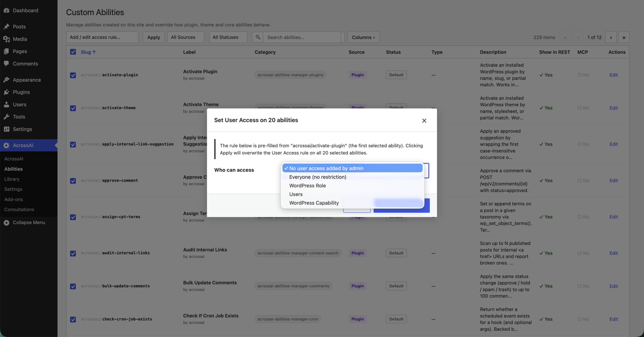
Task: Click the Apply bulk action button
Action: (153, 37)
